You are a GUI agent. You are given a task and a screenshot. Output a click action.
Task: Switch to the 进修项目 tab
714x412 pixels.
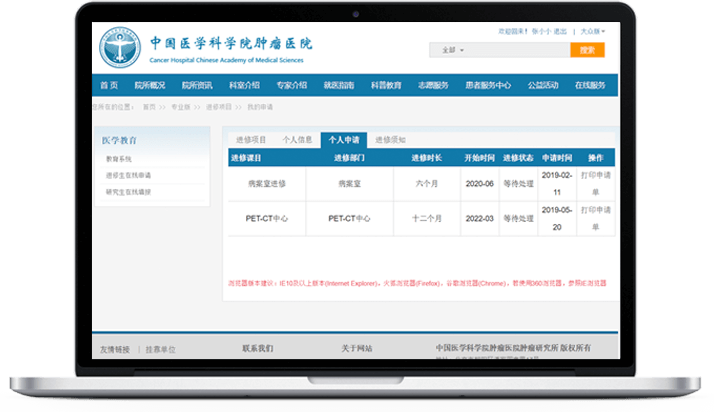[249, 140]
